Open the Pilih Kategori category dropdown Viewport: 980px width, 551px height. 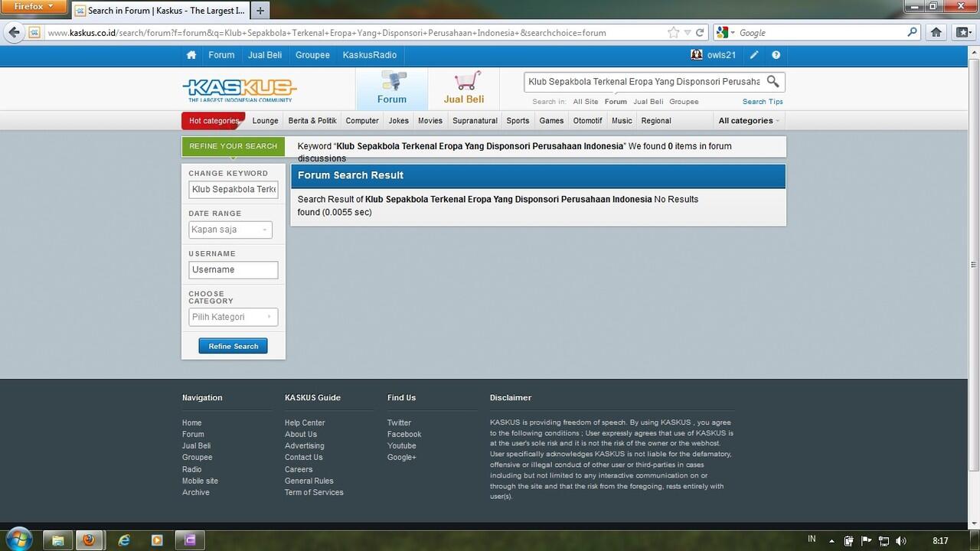(233, 317)
